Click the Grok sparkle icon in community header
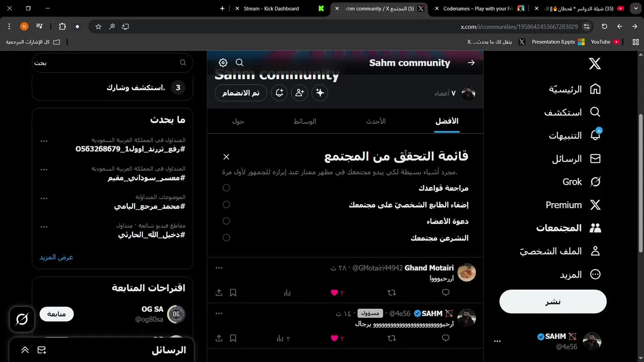Screen dimensions: 644x362 (319, 93)
